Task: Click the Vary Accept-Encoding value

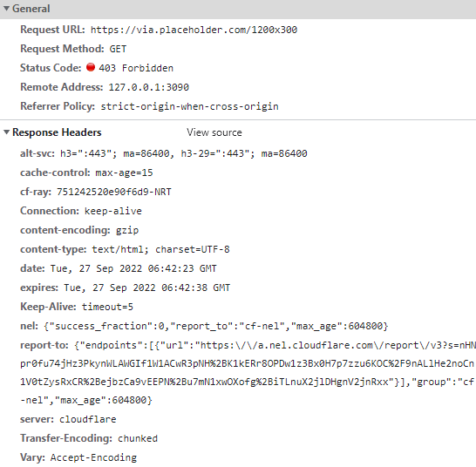Action: (93, 457)
